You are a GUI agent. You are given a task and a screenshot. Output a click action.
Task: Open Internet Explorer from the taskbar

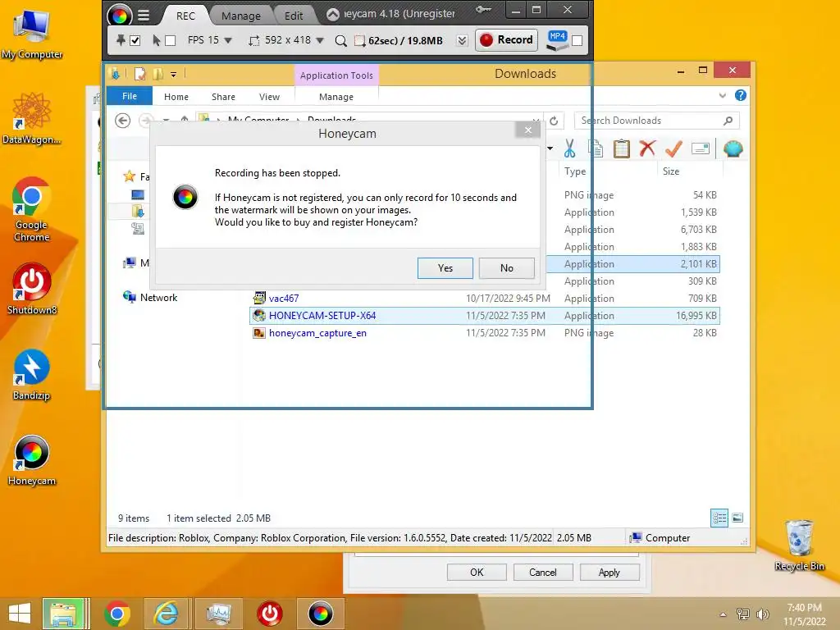[x=167, y=614]
